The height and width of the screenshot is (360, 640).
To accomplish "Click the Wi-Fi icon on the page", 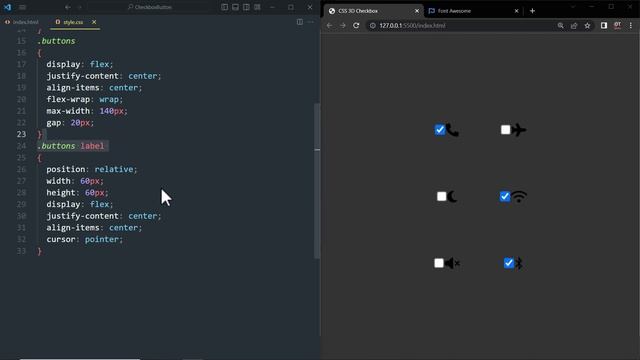I will click(x=519, y=197).
